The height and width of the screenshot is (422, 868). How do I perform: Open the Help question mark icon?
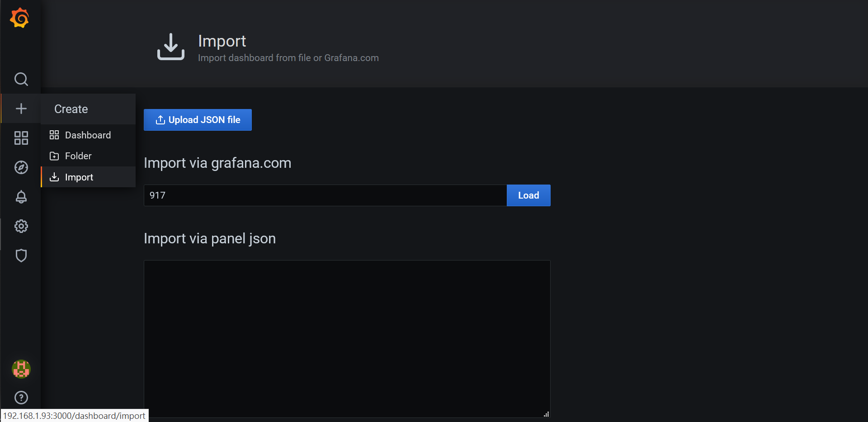point(21,398)
